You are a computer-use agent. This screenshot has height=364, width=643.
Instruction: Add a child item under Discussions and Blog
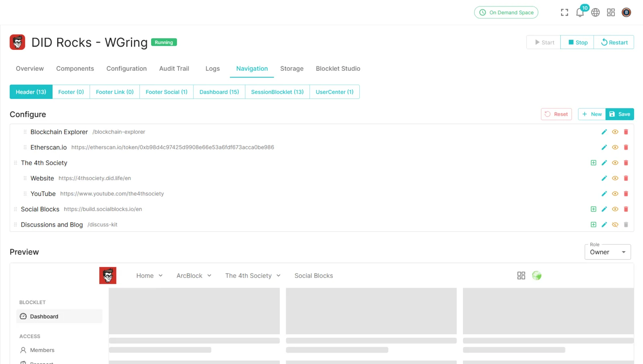593,225
